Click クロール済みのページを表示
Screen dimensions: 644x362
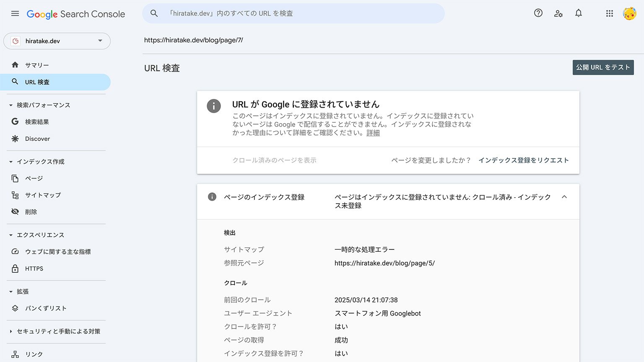pyautogui.click(x=275, y=160)
